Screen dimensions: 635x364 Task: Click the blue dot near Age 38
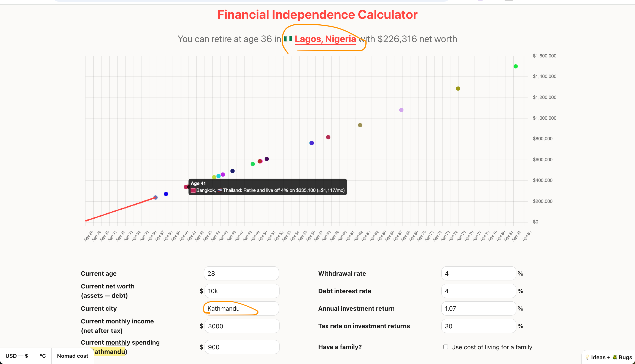(x=166, y=194)
